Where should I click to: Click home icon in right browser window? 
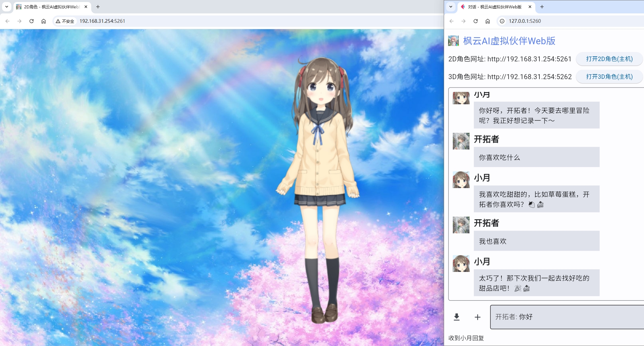click(x=488, y=21)
